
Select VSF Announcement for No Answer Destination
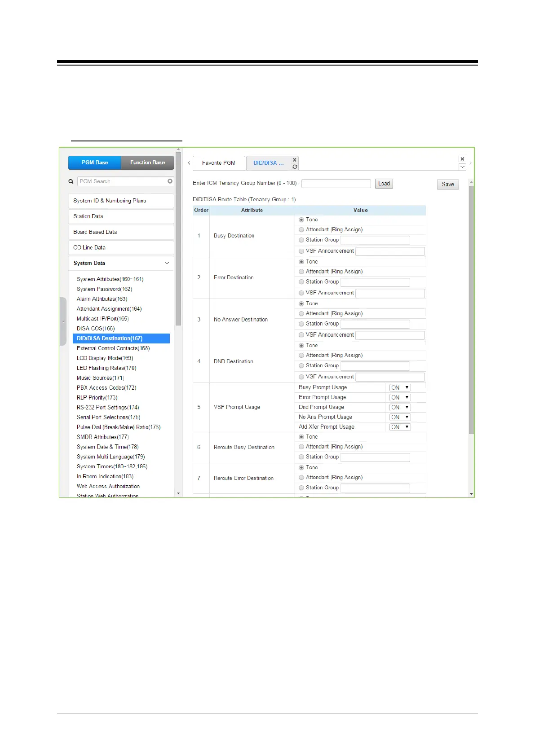[301, 335]
